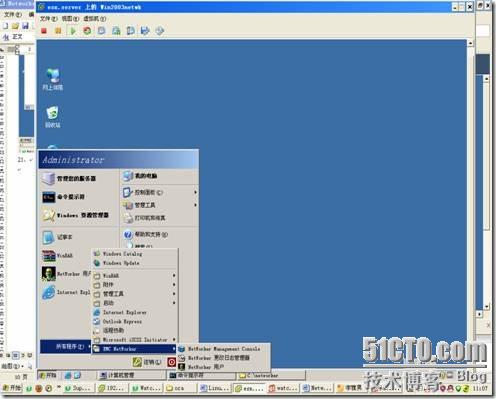
Task: Open the 文件 menu in VM console
Action: pos(49,19)
